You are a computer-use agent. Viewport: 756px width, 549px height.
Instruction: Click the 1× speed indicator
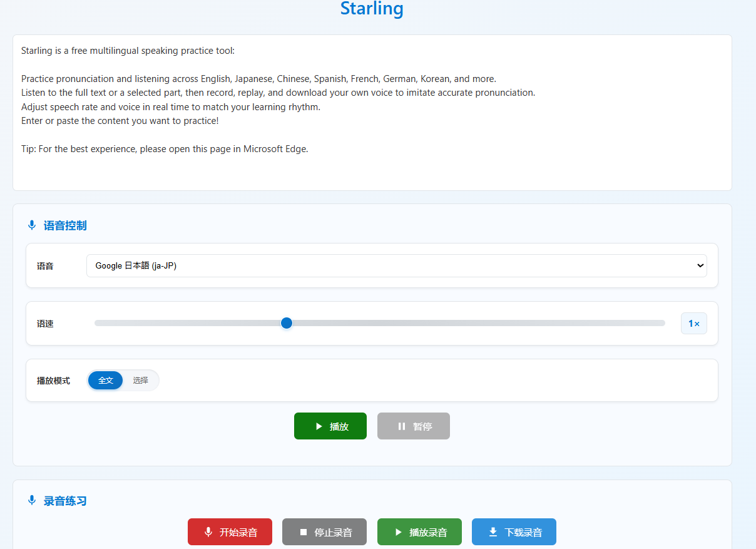click(x=693, y=324)
